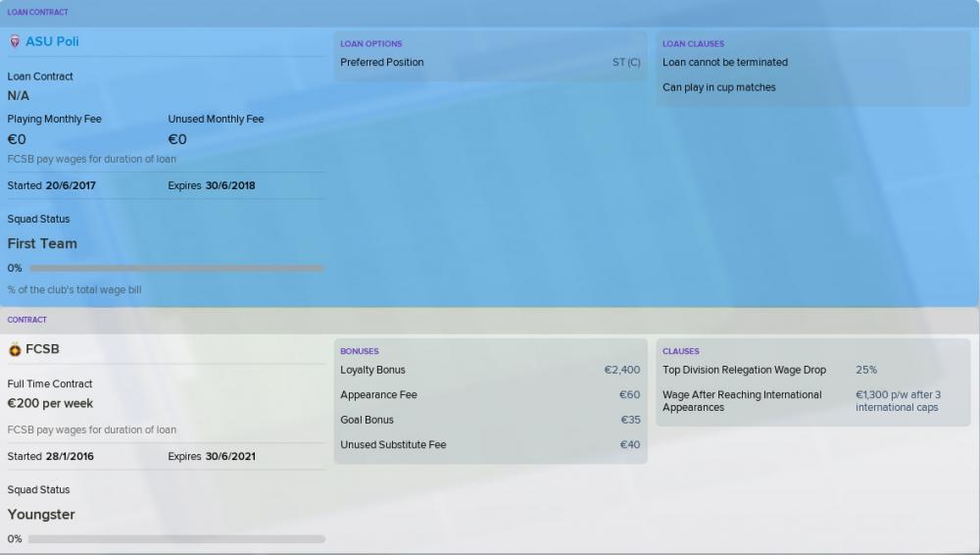Screen dimensions: 980x555
Task: Click the N/A loan contract value
Action: (x=18, y=96)
